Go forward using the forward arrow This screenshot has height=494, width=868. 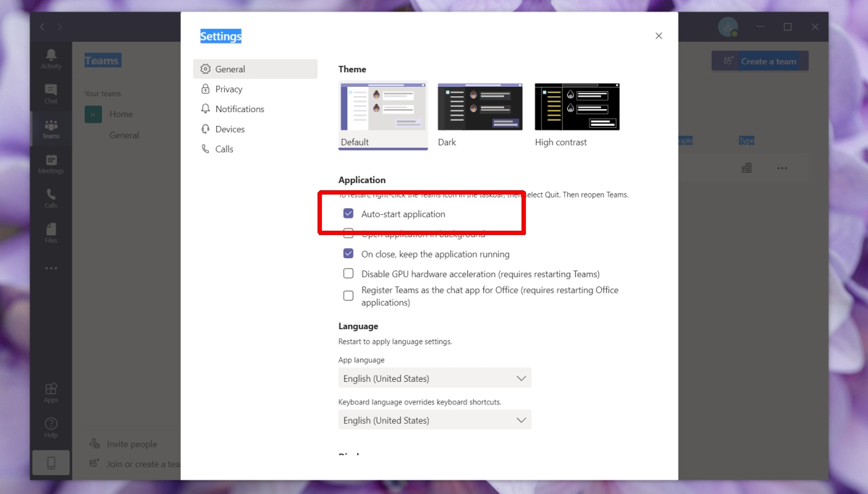[60, 27]
